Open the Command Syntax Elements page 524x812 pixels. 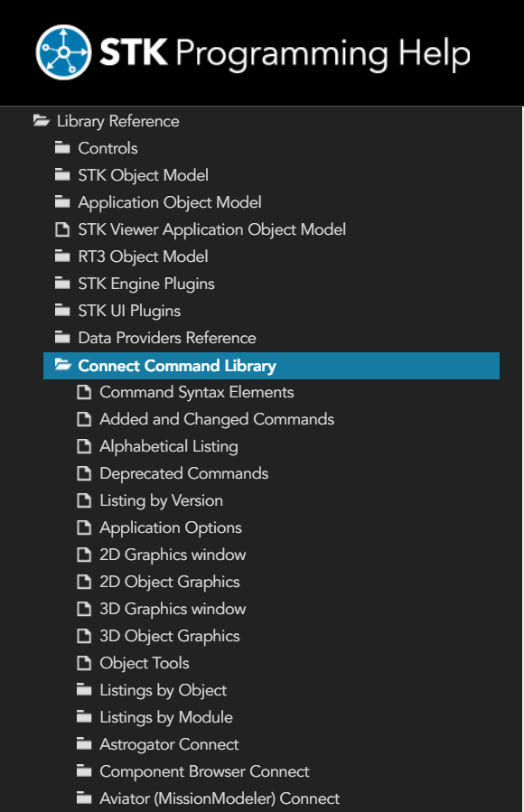point(197,392)
